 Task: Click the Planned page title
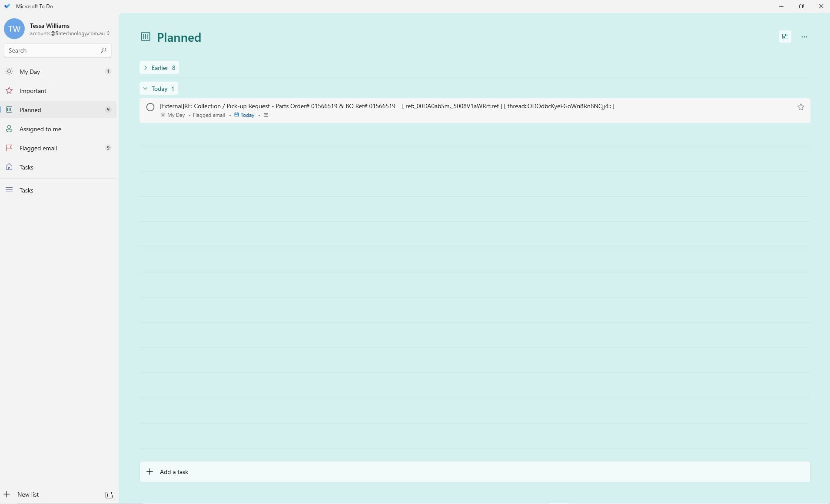pyautogui.click(x=179, y=37)
